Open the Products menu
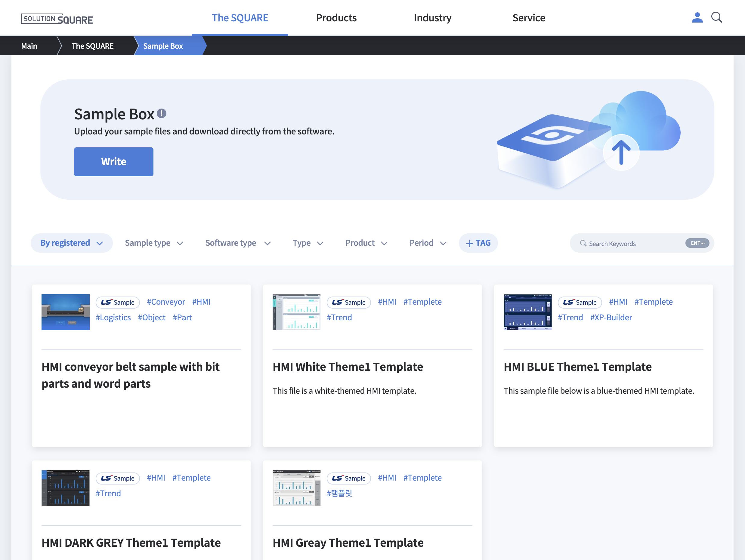Viewport: 745px width, 560px height. click(336, 18)
